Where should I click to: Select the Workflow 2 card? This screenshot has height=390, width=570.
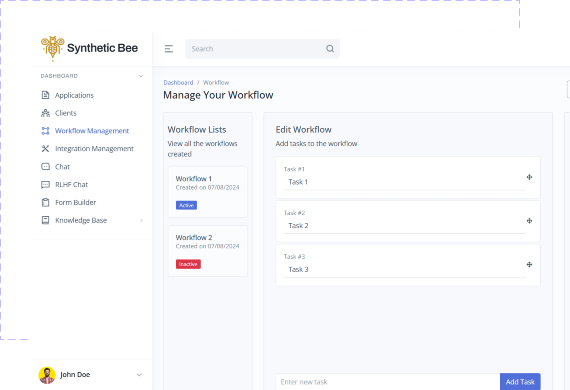point(208,251)
